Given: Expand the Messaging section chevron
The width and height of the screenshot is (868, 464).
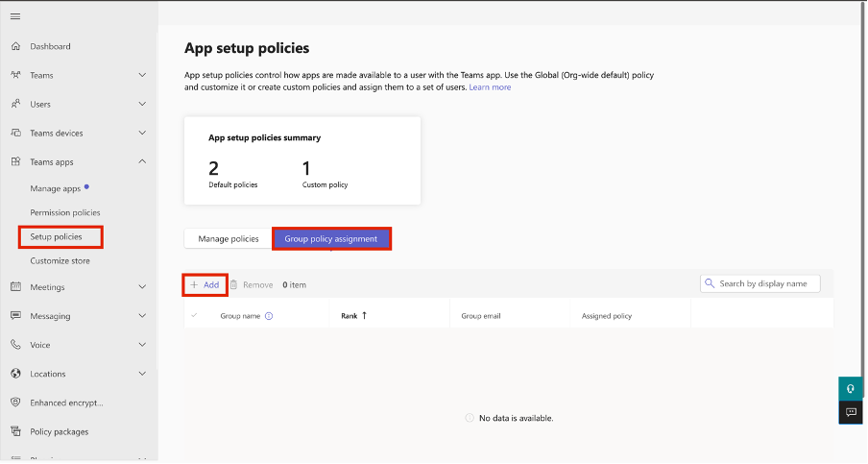Looking at the screenshot, I should 142,316.
